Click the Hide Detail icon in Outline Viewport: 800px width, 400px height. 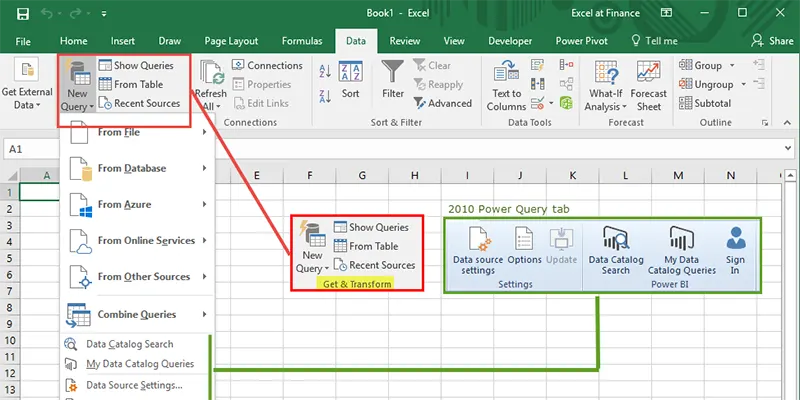[759, 84]
